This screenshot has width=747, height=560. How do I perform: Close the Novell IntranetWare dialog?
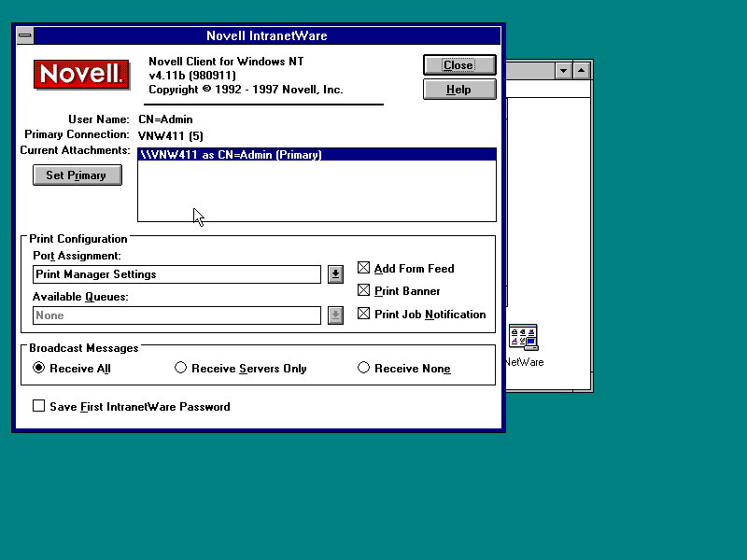coord(459,65)
